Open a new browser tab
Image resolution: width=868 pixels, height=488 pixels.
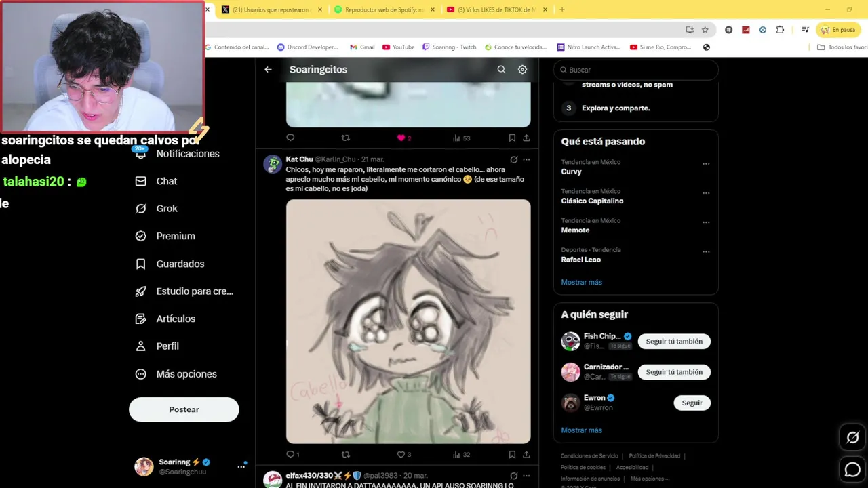(561, 9)
